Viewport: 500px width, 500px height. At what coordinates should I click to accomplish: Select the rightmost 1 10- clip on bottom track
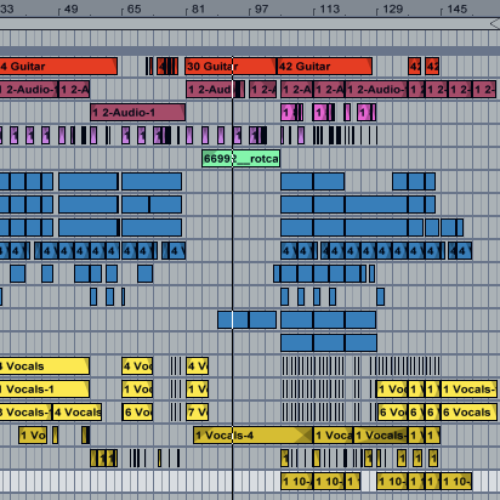tap(456, 481)
